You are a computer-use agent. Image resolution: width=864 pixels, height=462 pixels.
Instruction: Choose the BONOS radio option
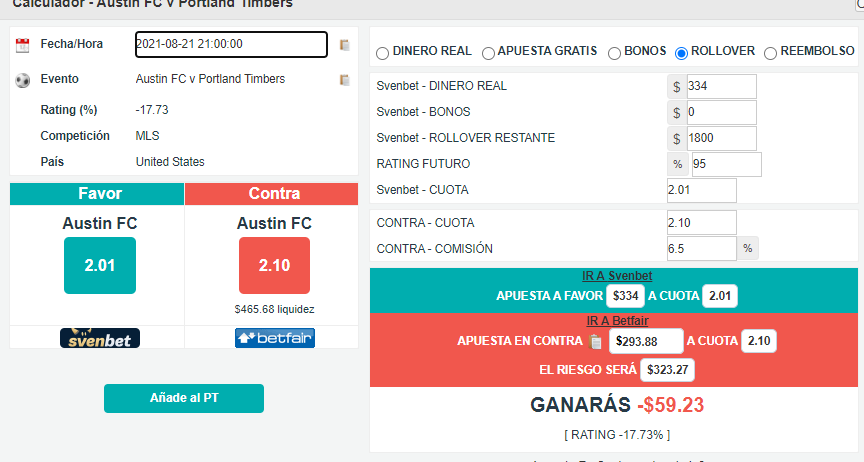tap(614, 53)
